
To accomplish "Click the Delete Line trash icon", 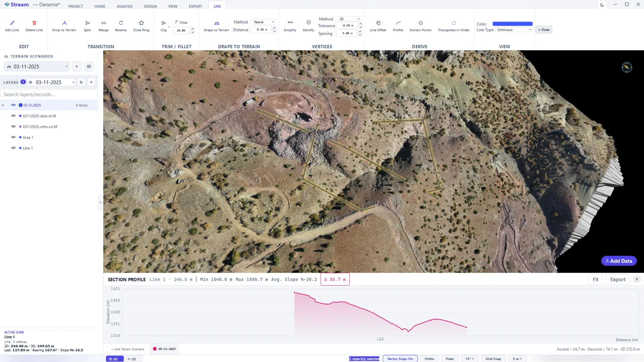I will click(x=34, y=23).
